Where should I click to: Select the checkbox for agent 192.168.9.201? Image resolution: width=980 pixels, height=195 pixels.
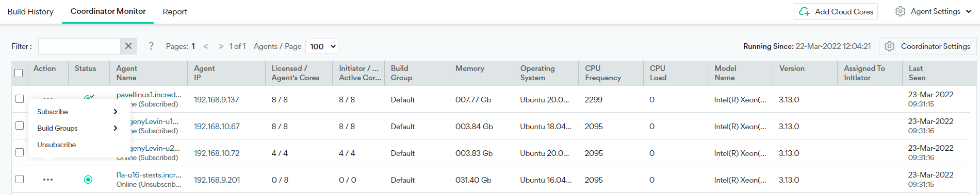click(x=20, y=179)
